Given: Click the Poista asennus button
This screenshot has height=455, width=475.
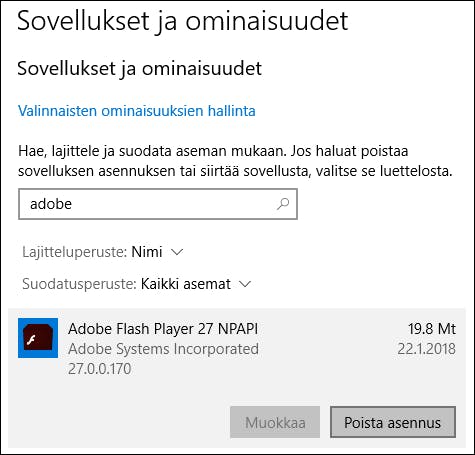Looking at the screenshot, I should pyautogui.click(x=393, y=422).
